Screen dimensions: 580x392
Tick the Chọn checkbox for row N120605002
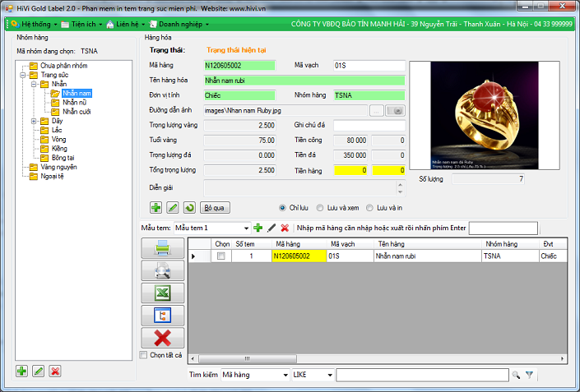point(221,256)
